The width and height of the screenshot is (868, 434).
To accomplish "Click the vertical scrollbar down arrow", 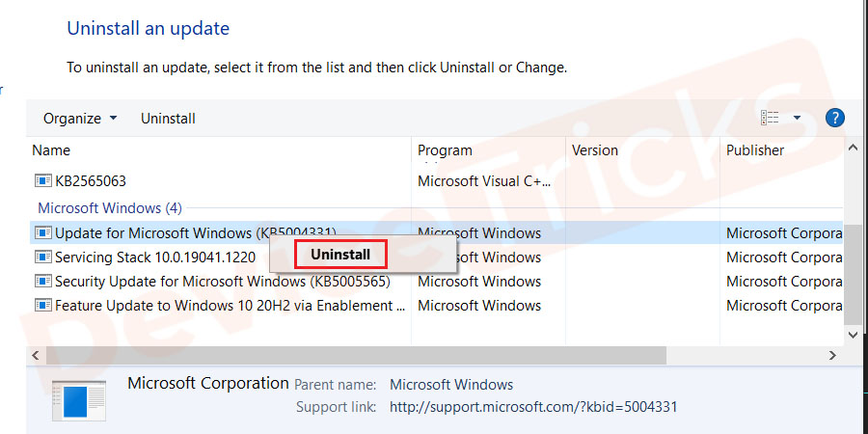I will click(x=853, y=335).
